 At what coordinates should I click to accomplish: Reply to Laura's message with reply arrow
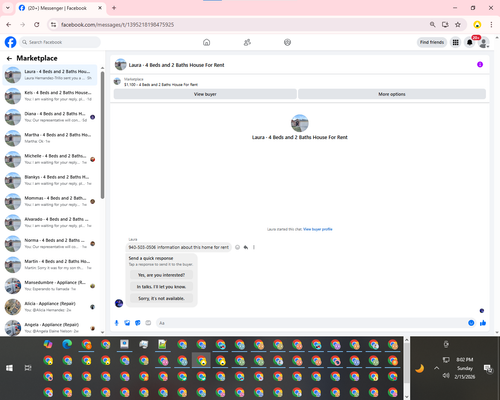coord(246,247)
